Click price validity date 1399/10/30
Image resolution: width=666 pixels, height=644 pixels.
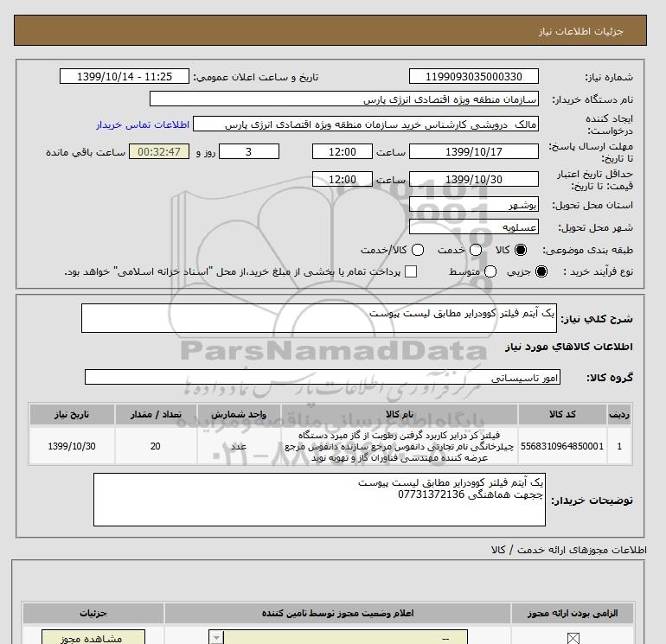click(474, 179)
